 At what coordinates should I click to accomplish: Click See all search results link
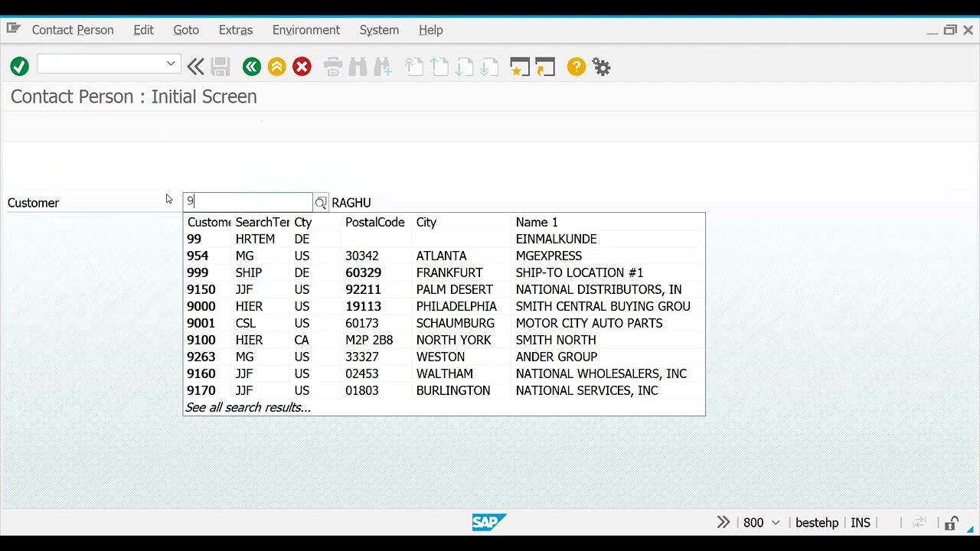click(x=248, y=407)
